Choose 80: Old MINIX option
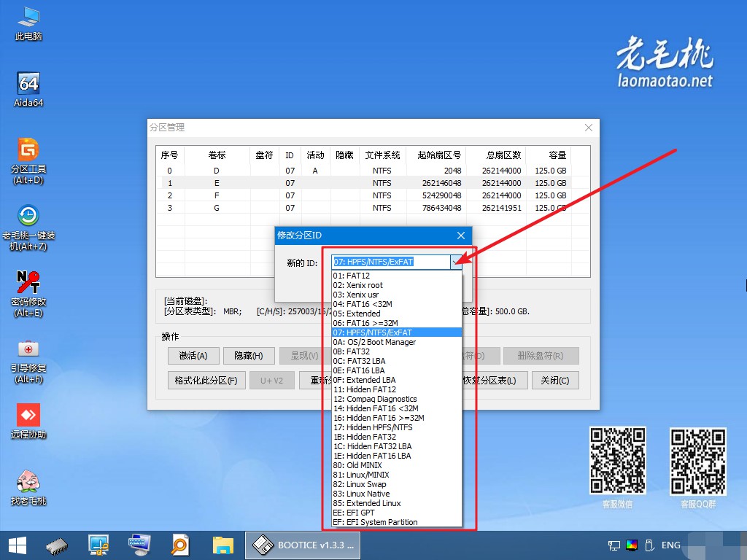747x560 pixels. click(397, 465)
